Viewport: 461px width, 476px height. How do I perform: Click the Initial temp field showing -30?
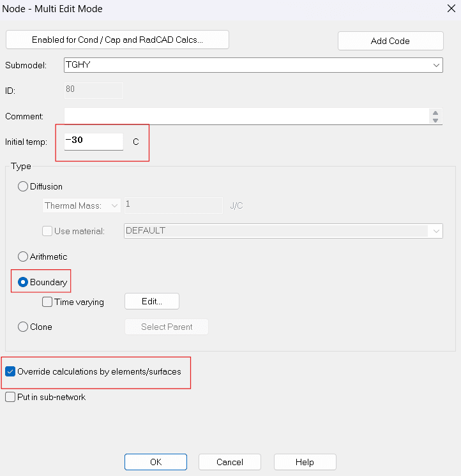(93, 141)
